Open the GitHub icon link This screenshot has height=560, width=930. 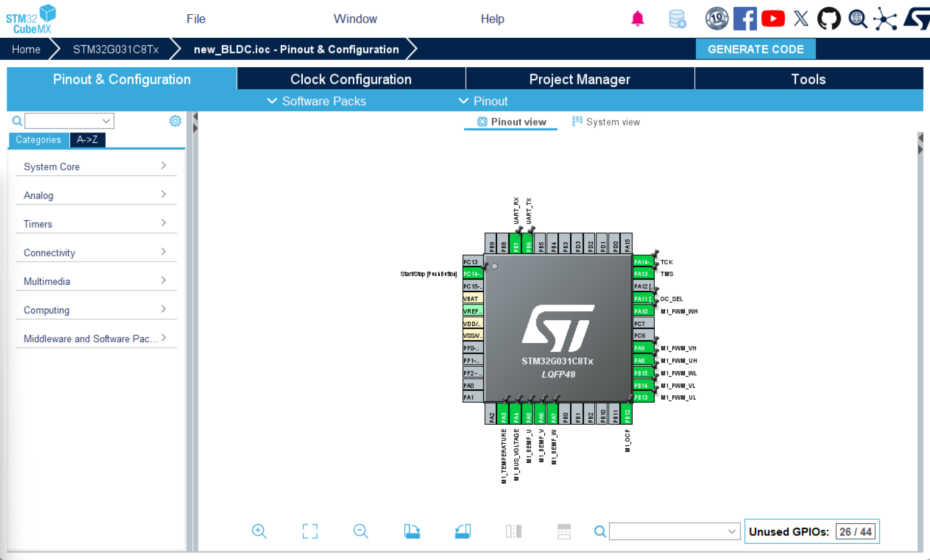coord(829,19)
